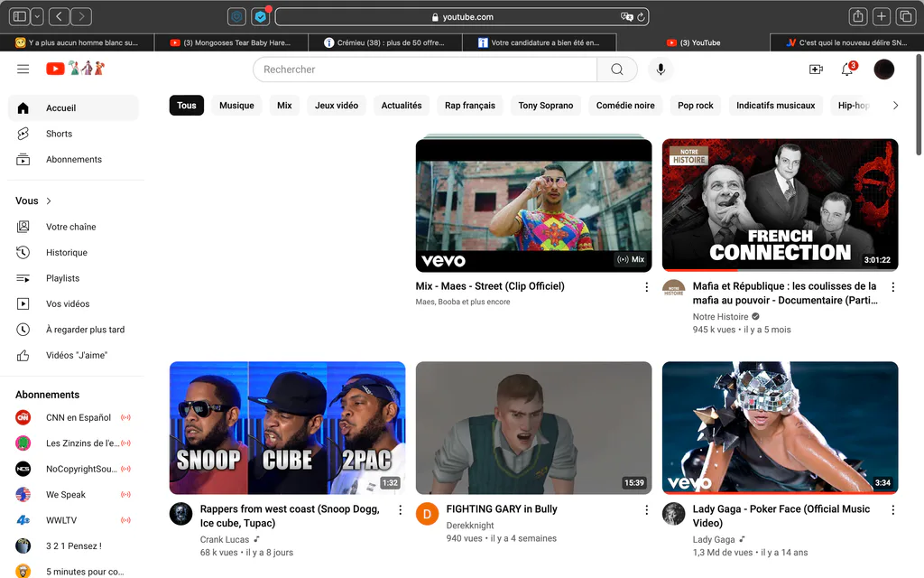
Task: Select the Tony Soprano filter chip
Action: pos(546,106)
